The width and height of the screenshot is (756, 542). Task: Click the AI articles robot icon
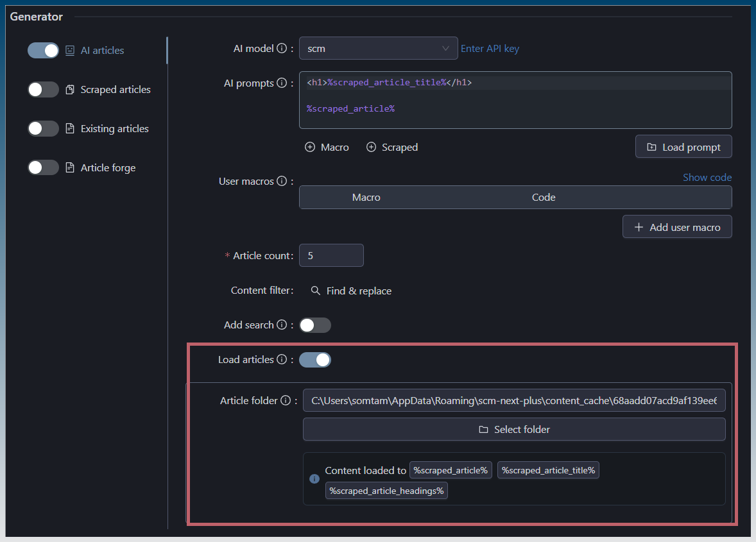click(x=70, y=51)
